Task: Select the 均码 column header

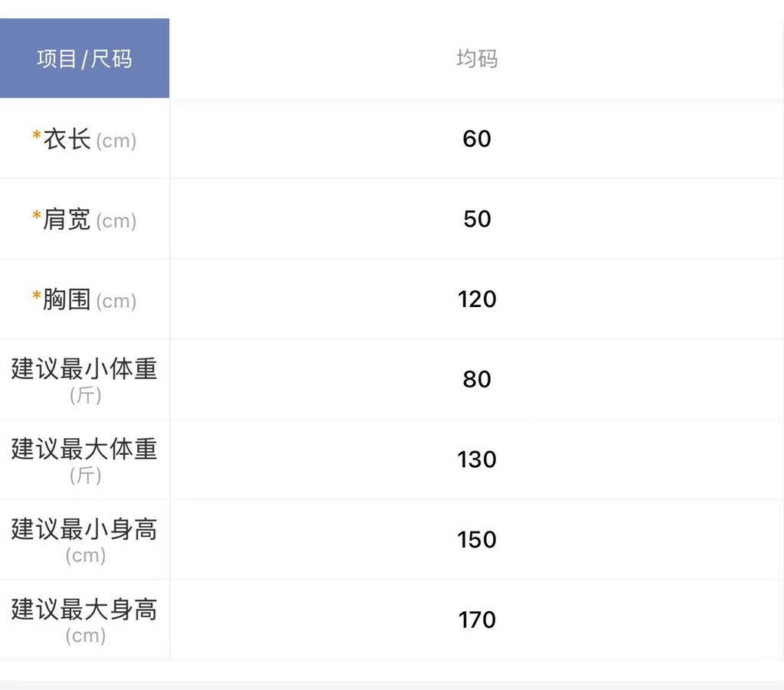Action: (x=477, y=59)
